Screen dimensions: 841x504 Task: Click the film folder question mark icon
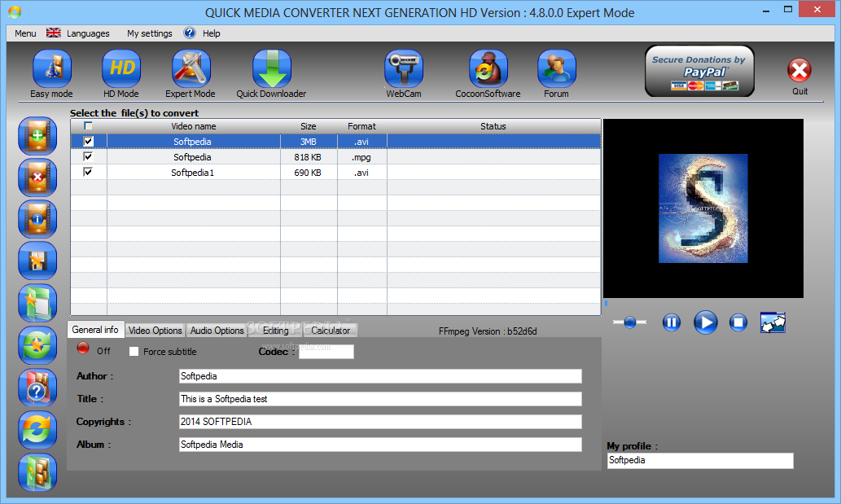(37, 388)
